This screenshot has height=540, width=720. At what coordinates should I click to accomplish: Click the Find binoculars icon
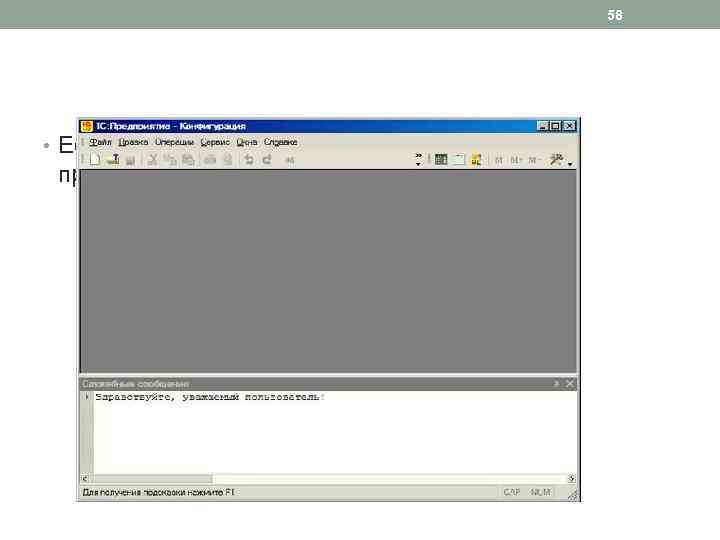290,160
